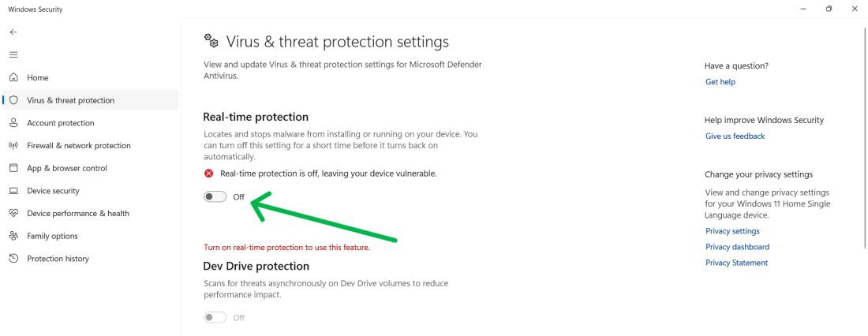Open the Privacy dashboard link
Viewport: 868px width, 336px height.
[737, 247]
